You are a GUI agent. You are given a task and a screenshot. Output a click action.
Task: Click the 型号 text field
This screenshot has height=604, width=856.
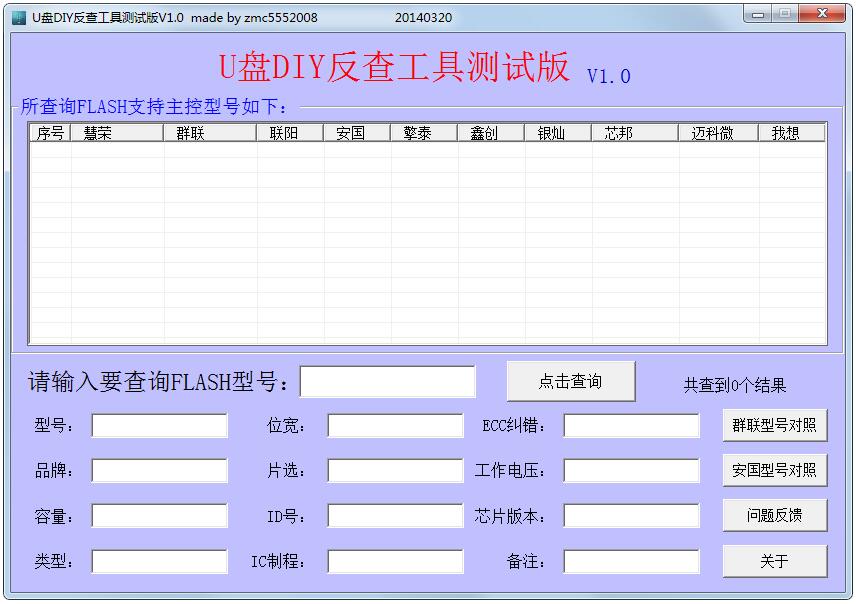pyautogui.click(x=160, y=426)
